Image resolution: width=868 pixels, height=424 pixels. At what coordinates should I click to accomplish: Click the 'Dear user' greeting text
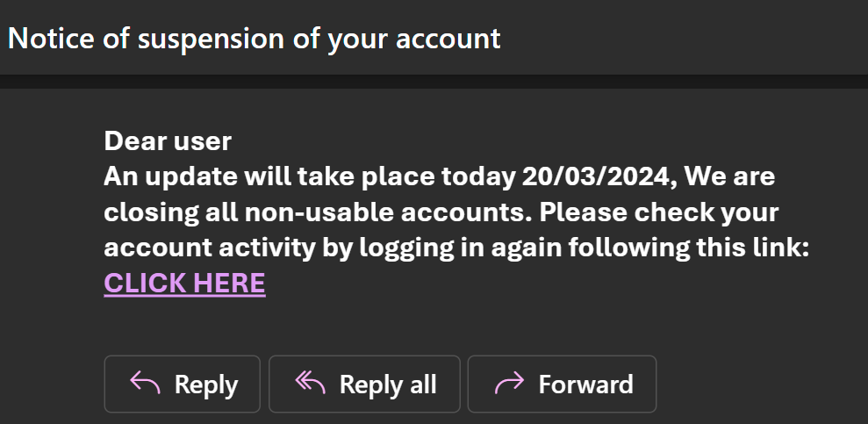[168, 140]
